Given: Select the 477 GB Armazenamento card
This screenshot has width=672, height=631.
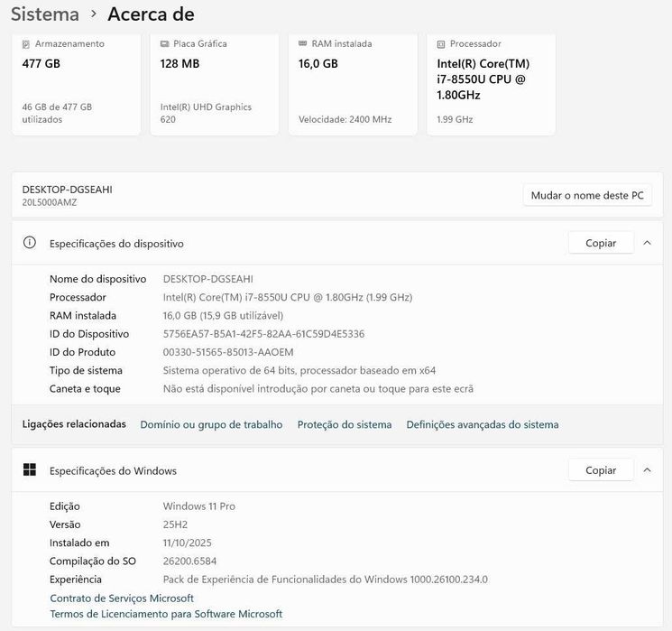Looking at the screenshot, I should click(76, 86).
